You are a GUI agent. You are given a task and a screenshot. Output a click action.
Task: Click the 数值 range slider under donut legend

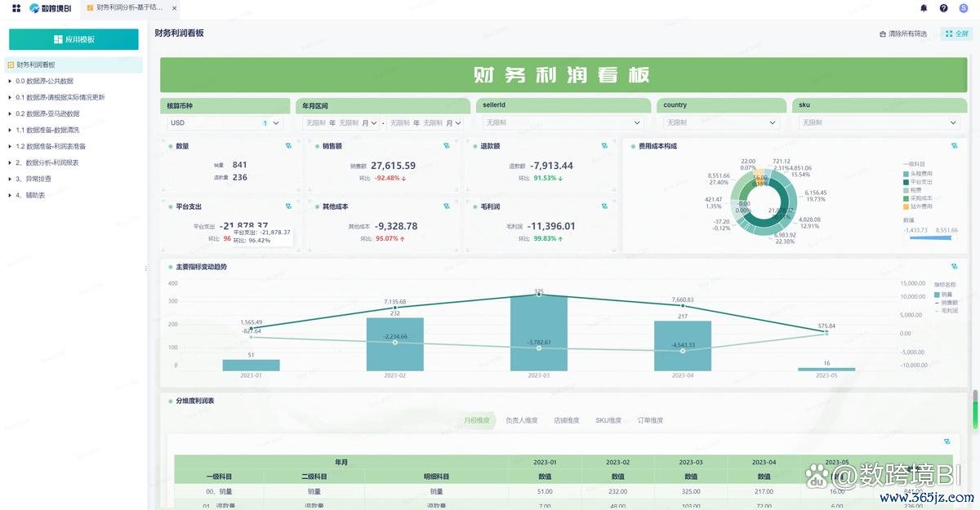(930, 238)
